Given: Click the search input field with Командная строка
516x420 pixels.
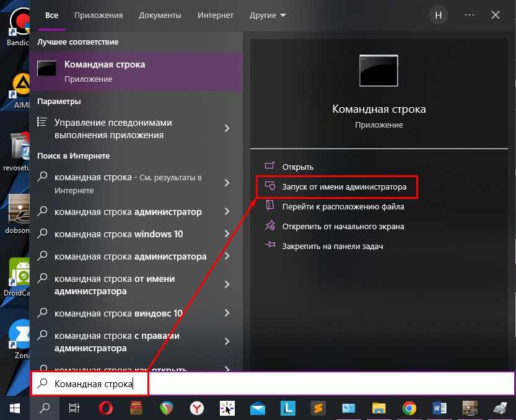Looking at the screenshot, I should click(x=273, y=383).
